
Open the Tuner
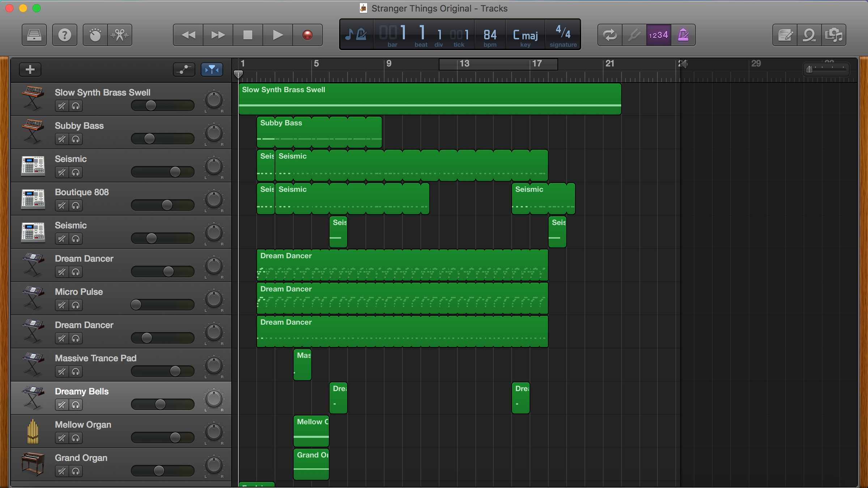(634, 35)
